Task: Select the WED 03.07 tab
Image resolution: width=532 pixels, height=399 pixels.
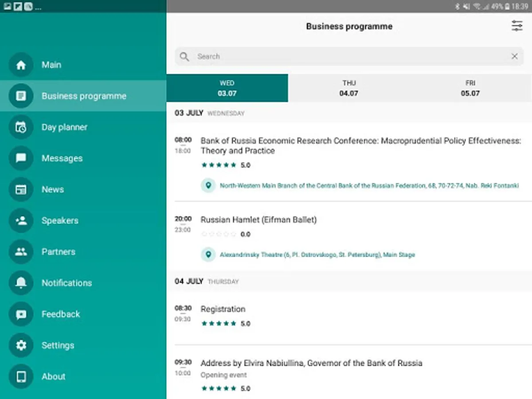Action: pos(227,88)
